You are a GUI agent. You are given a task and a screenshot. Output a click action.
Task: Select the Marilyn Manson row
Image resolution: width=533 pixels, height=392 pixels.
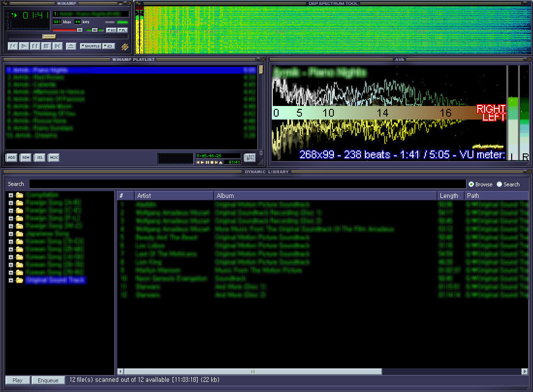(x=322, y=271)
